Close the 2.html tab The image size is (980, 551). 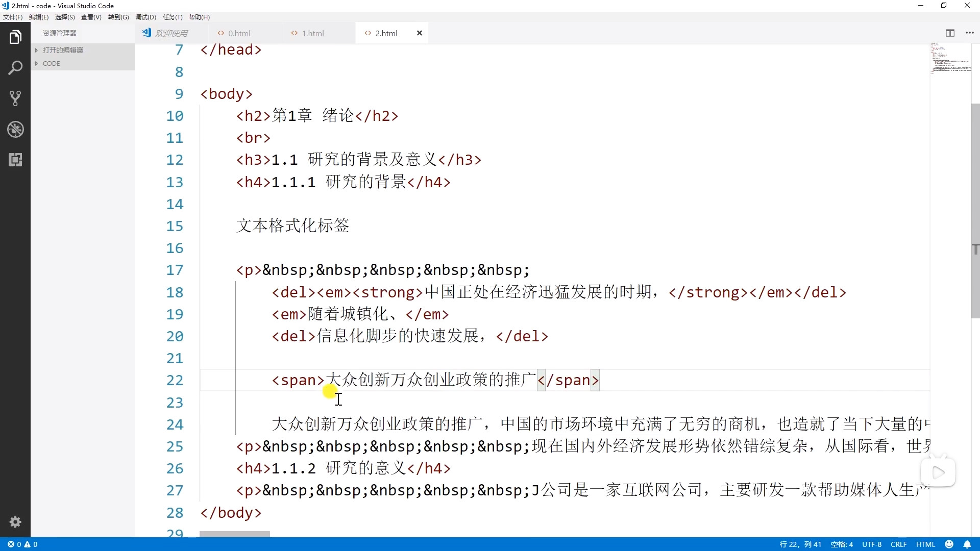[420, 33]
